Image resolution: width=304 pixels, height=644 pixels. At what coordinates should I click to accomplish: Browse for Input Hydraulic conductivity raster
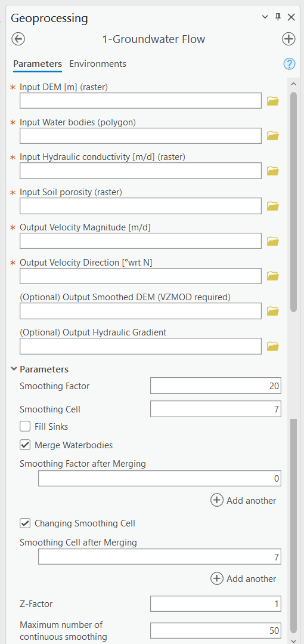coord(273,171)
